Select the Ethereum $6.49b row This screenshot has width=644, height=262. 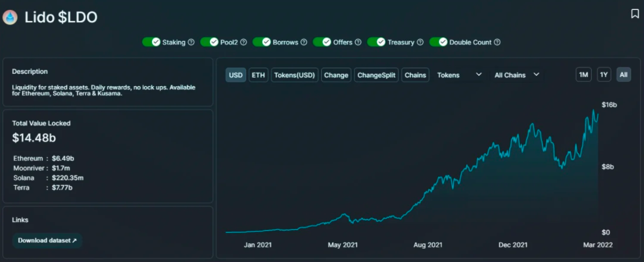tap(44, 158)
